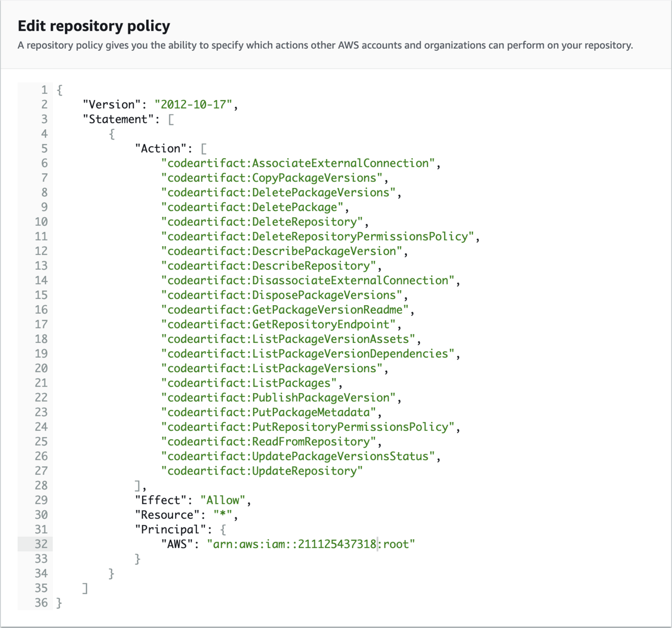Click "codeartifact:ListPackages" on line 21
This screenshot has height=628, width=672.
249,383
